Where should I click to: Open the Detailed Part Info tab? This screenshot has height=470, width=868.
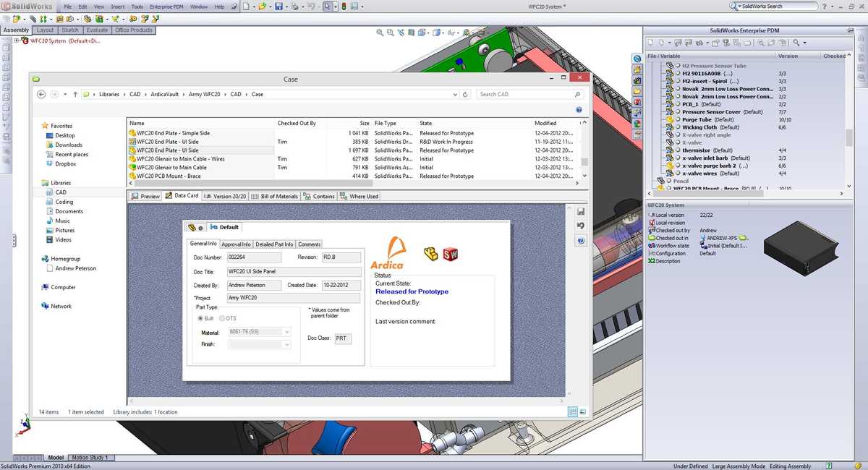[x=274, y=244]
